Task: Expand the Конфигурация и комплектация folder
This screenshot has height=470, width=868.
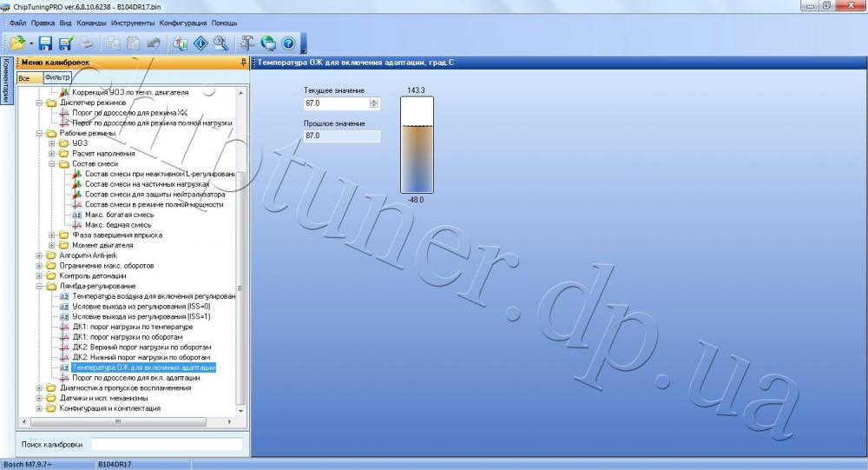Action: 39,408
